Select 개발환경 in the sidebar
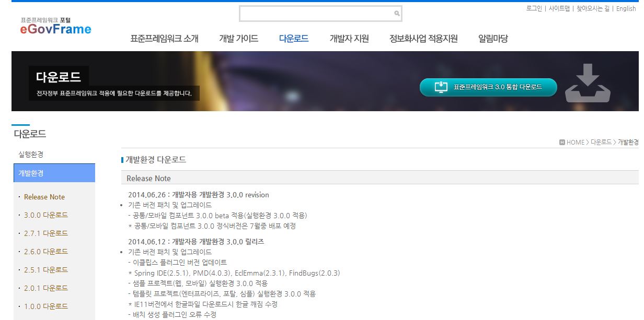The height and width of the screenshot is (320, 644). pos(31,173)
